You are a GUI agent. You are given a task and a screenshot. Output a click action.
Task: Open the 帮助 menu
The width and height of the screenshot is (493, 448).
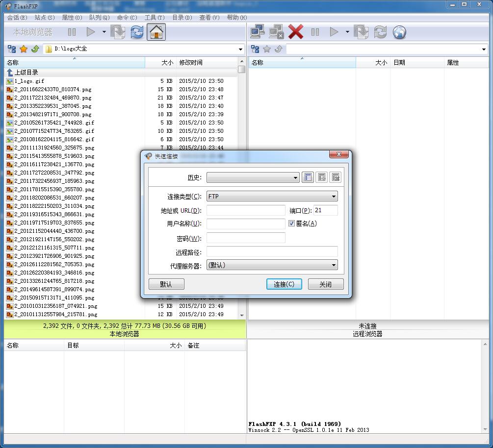pyautogui.click(x=237, y=18)
